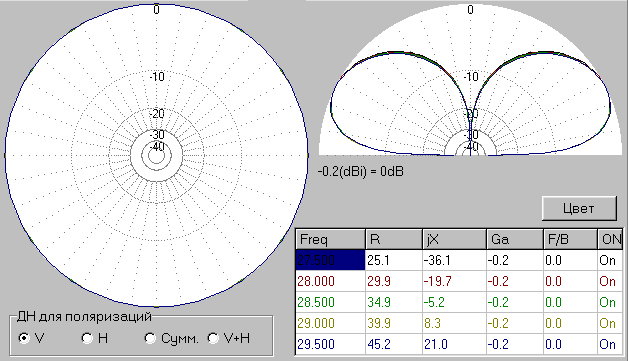The width and height of the screenshot is (628, 361).
Task: Select the 29.000 frequency cell
Action: pos(330,323)
